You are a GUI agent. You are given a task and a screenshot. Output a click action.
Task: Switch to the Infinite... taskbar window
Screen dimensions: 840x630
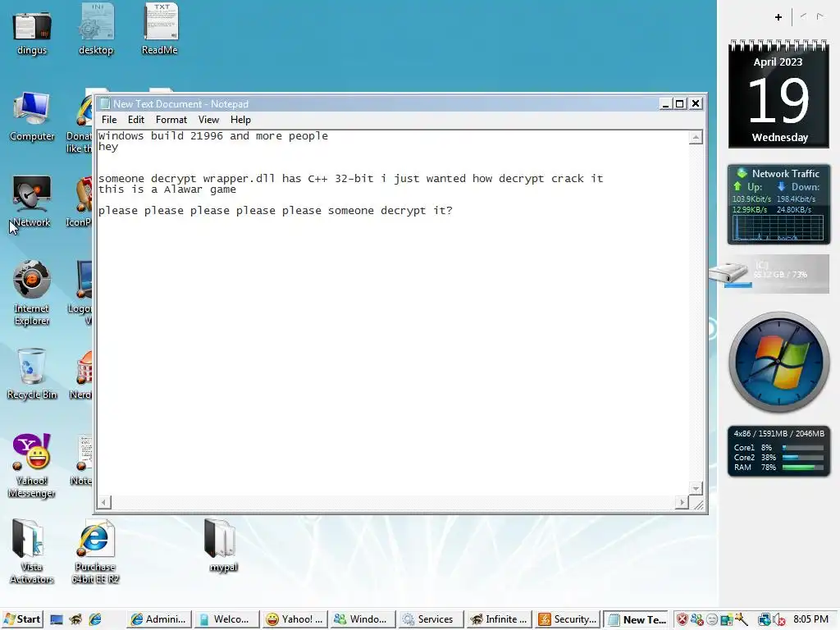click(x=498, y=619)
